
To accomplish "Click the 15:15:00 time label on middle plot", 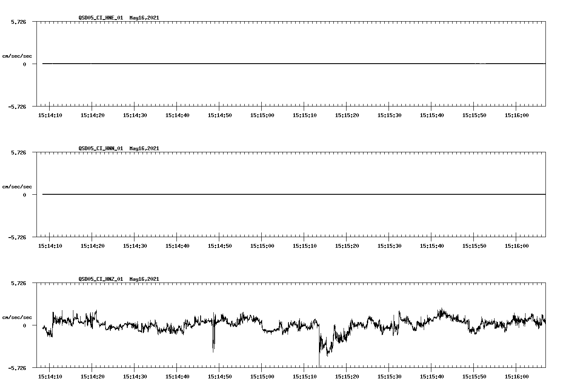I will 262,245.
